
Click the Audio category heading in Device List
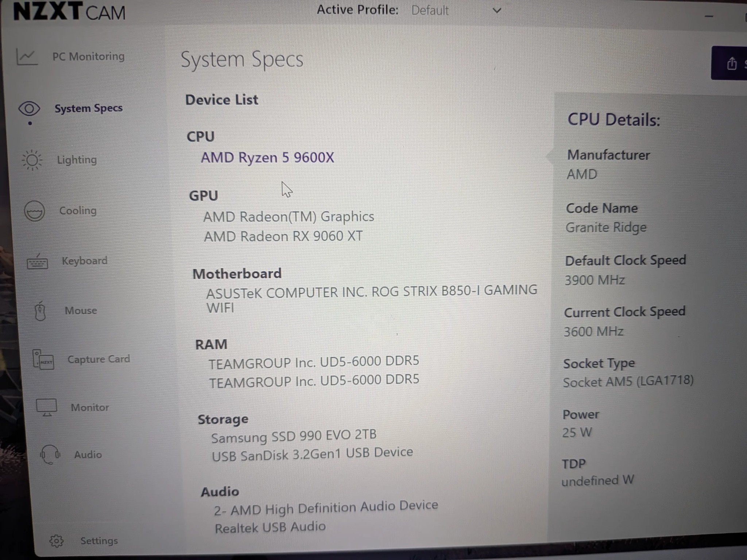click(220, 492)
